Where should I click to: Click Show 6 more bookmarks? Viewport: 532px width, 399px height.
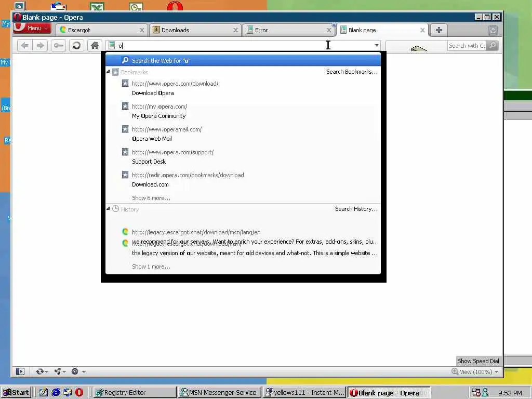pos(151,198)
